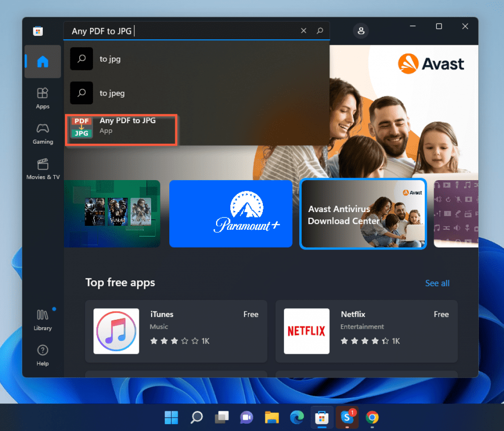The width and height of the screenshot is (504, 431).
Task: Click See all for Top free apps
Action: point(437,283)
